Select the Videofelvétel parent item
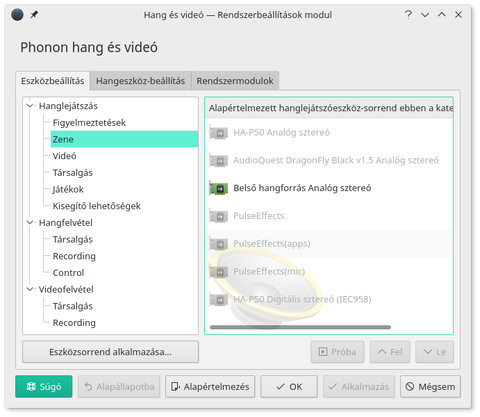The height and width of the screenshot is (417, 480). 66,289
